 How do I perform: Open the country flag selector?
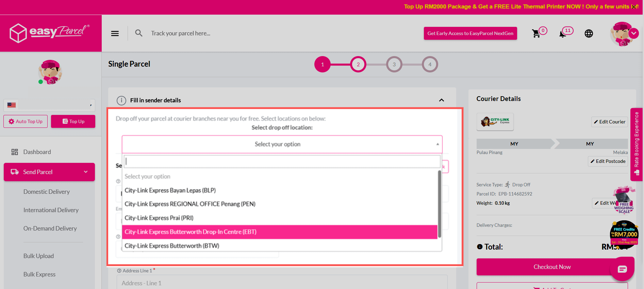tap(49, 105)
